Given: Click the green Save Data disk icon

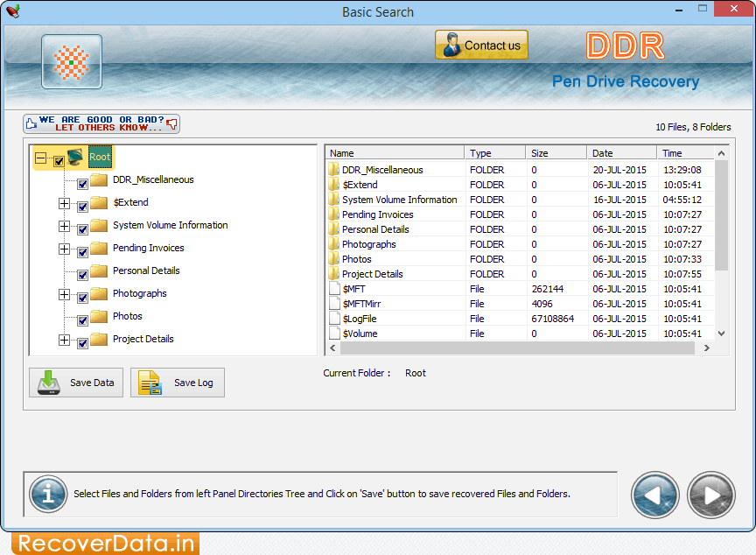Looking at the screenshot, I should (46, 383).
